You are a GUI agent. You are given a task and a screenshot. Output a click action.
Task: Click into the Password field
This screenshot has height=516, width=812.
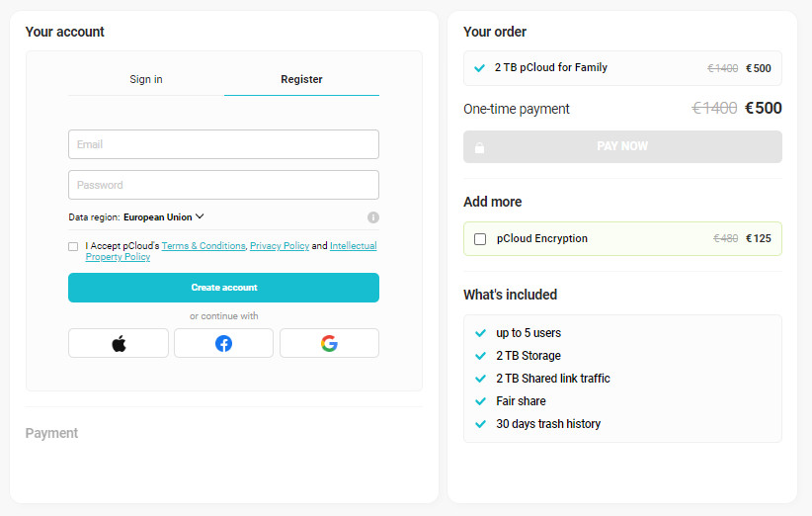(x=223, y=185)
